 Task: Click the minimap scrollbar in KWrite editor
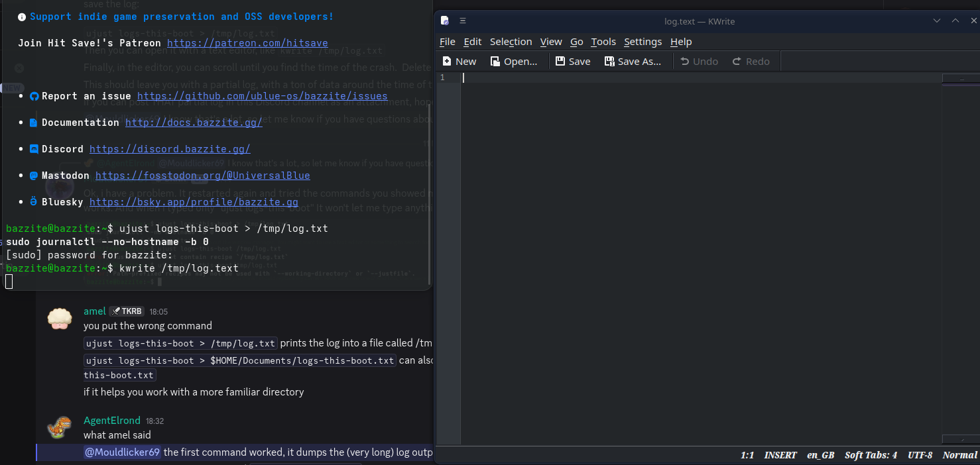960,258
